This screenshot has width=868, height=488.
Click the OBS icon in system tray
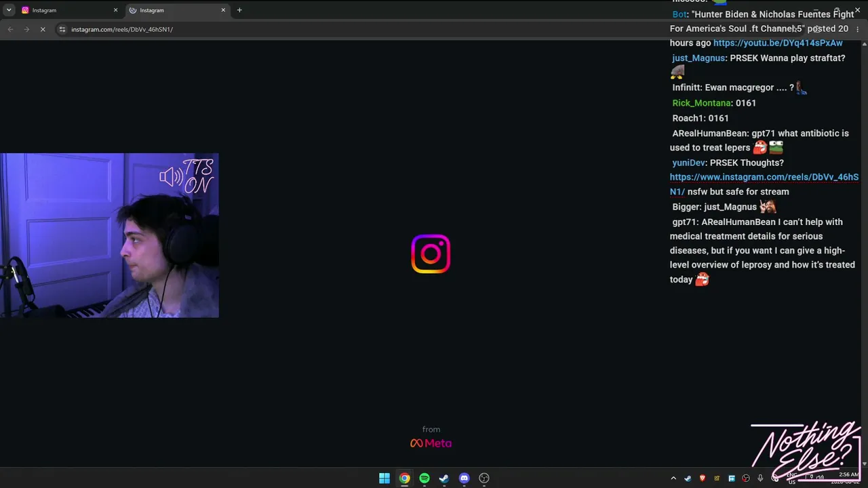[x=746, y=479]
